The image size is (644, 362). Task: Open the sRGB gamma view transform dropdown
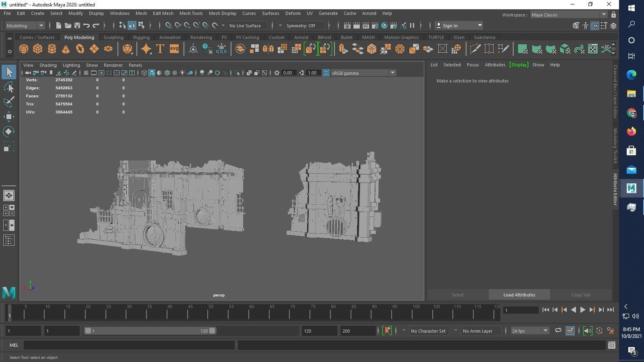pos(363,73)
